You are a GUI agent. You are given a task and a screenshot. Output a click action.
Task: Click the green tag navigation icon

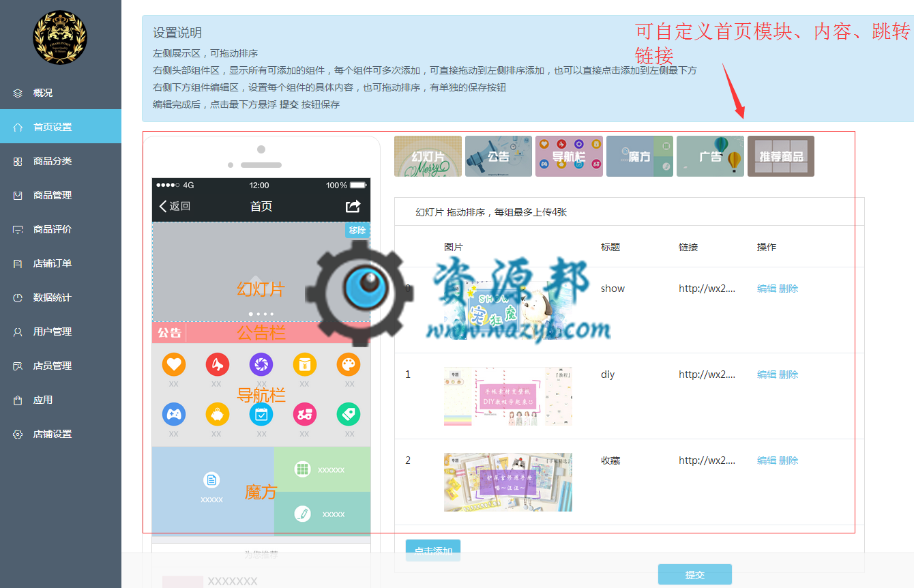pyautogui.click(x=349, y=414)
